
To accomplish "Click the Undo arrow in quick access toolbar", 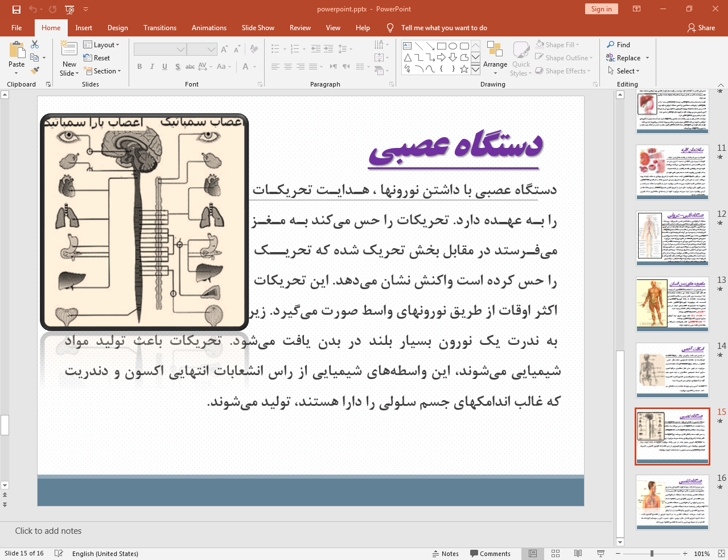I will [x=33, y=9].
